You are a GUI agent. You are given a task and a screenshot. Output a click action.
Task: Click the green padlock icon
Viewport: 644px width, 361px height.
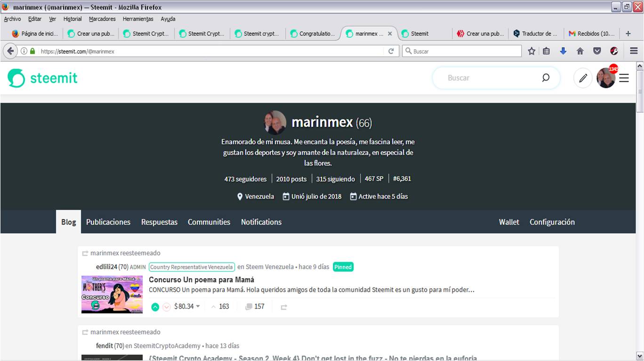(x=32, y=51)
